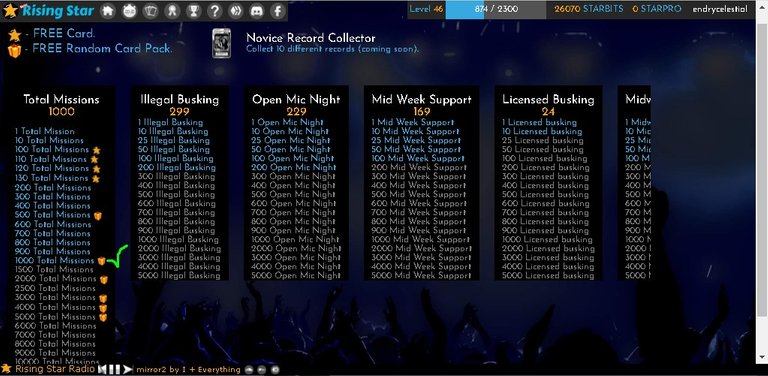768x376 pixels.
Task: Open the Facebook icon
Action: pyautogui.click(x=278, y=10)
